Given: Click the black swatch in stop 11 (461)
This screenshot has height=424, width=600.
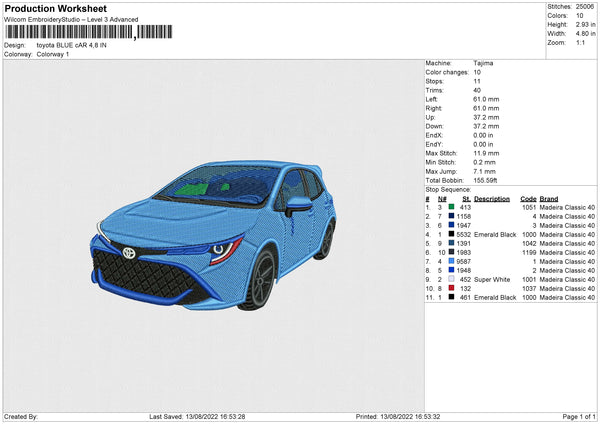Looking at the screenshot, I should pyautogui.click(x=452, y=297).
